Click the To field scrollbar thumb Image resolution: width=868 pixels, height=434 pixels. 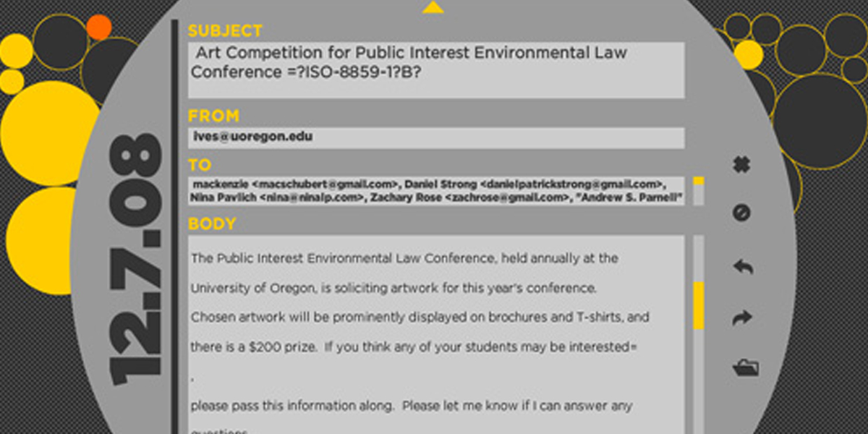[698, 181]
